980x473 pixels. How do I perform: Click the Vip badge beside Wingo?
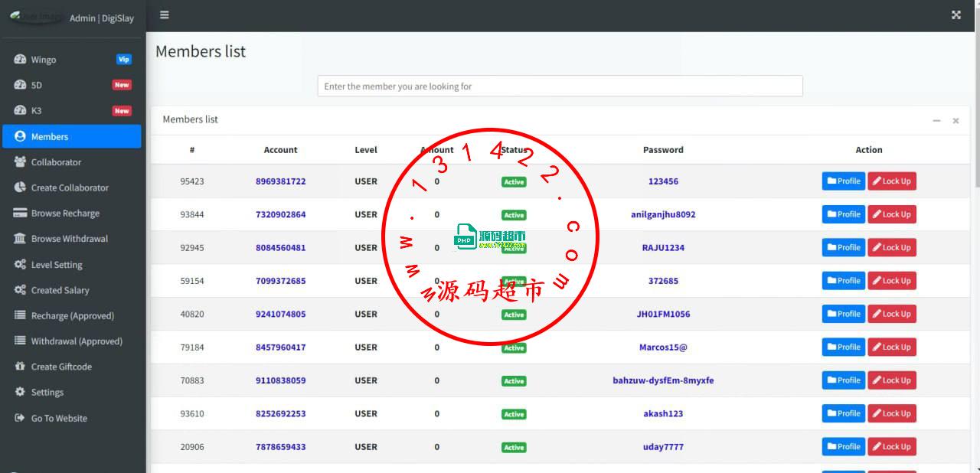coord(123,60)
